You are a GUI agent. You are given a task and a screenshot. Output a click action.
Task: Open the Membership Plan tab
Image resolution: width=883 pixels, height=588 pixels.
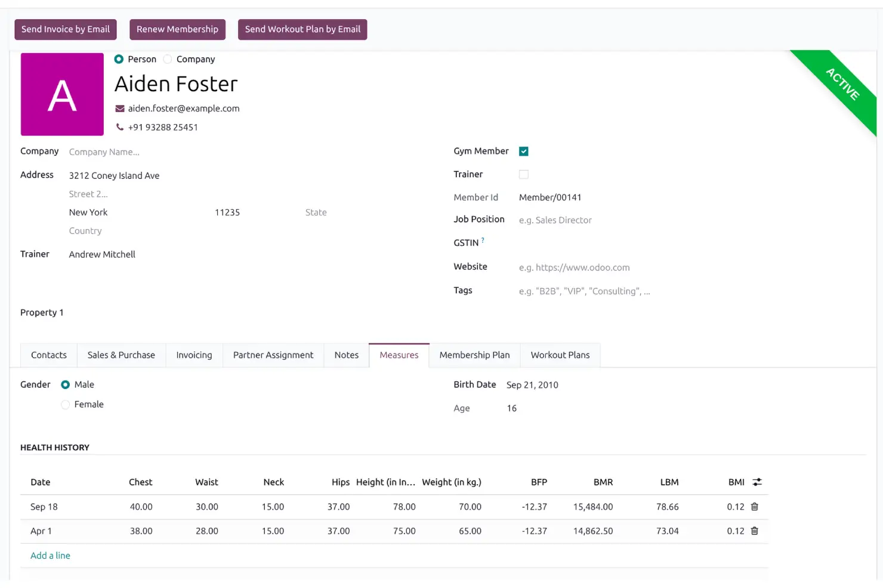[474, 355]
